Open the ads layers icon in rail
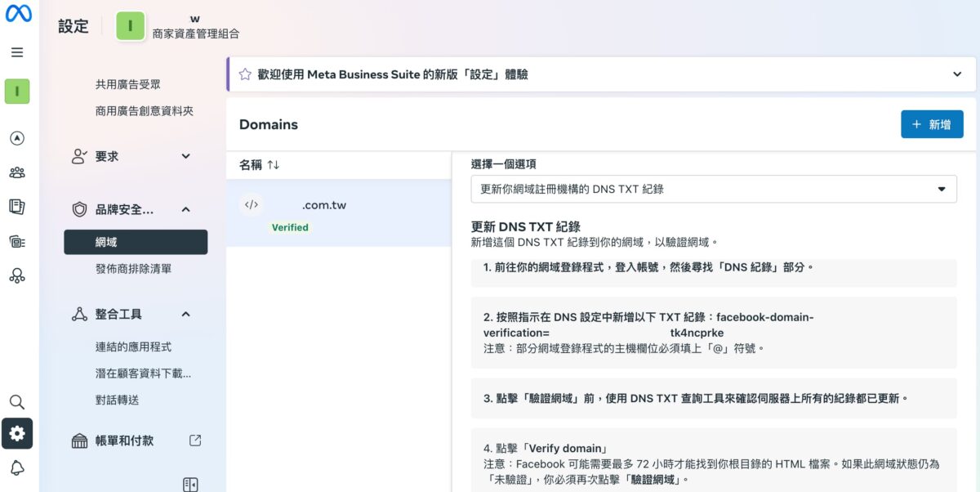The image size is (980, 492). pyautogui.click(x=17, y=241)
